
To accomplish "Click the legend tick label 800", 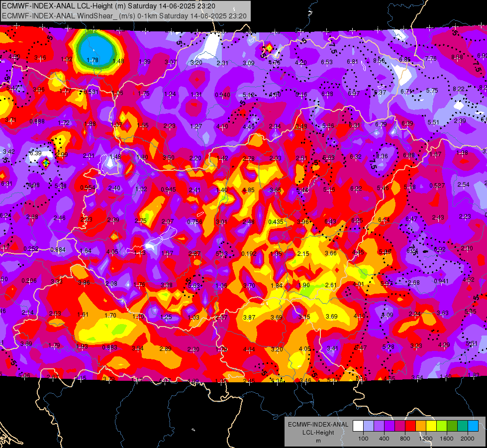I will point(405,439).
